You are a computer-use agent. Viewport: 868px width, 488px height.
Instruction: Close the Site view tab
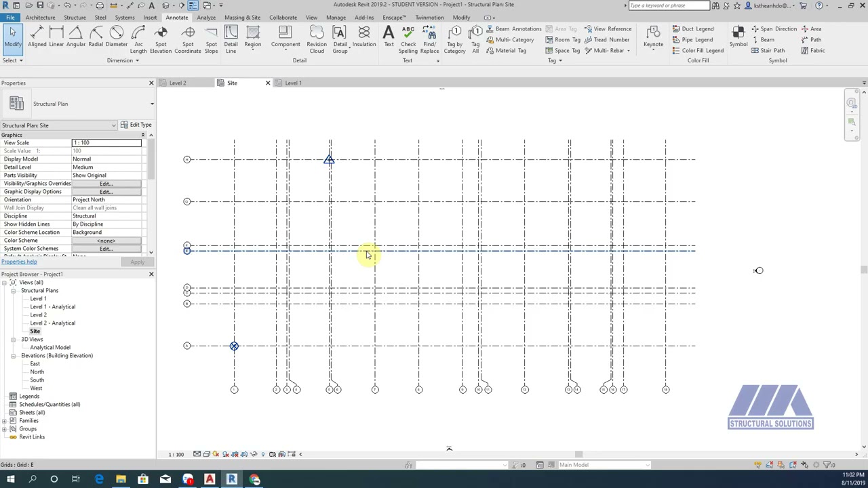[267, 83]
